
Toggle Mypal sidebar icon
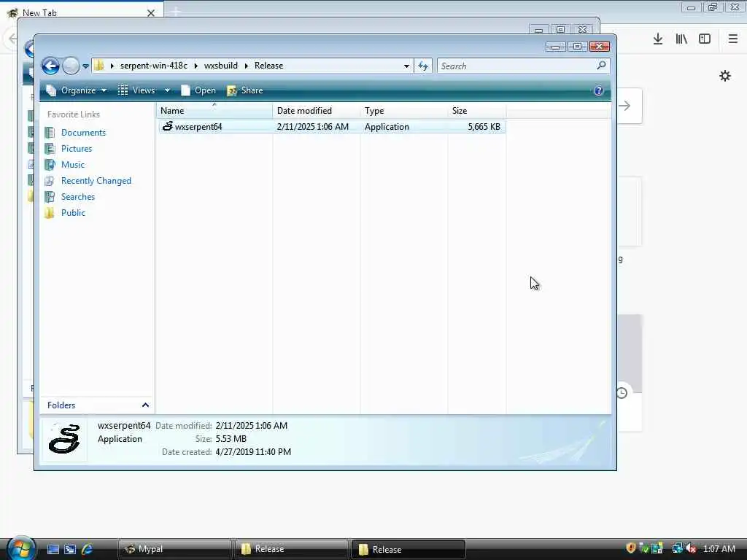coord(705,39)
